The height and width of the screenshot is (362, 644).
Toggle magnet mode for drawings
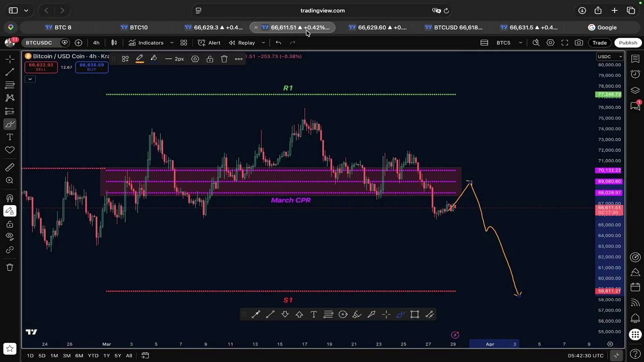pos(10,198)
